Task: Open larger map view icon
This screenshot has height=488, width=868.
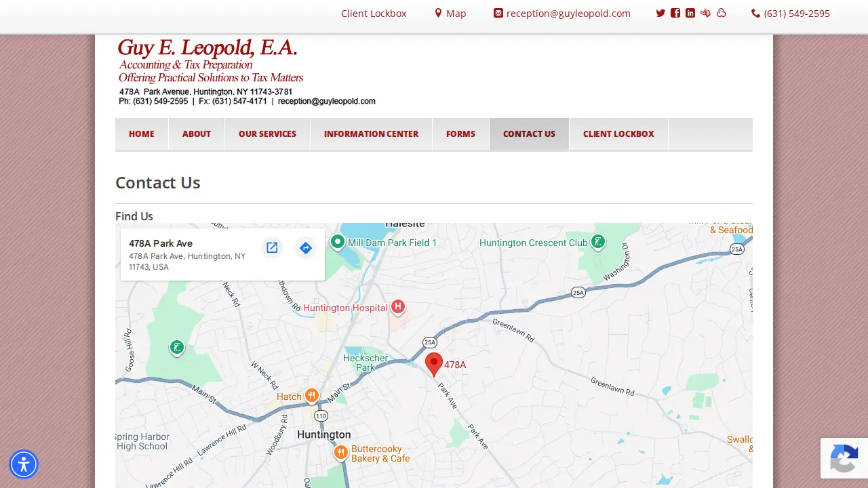Action: point(272,248)
